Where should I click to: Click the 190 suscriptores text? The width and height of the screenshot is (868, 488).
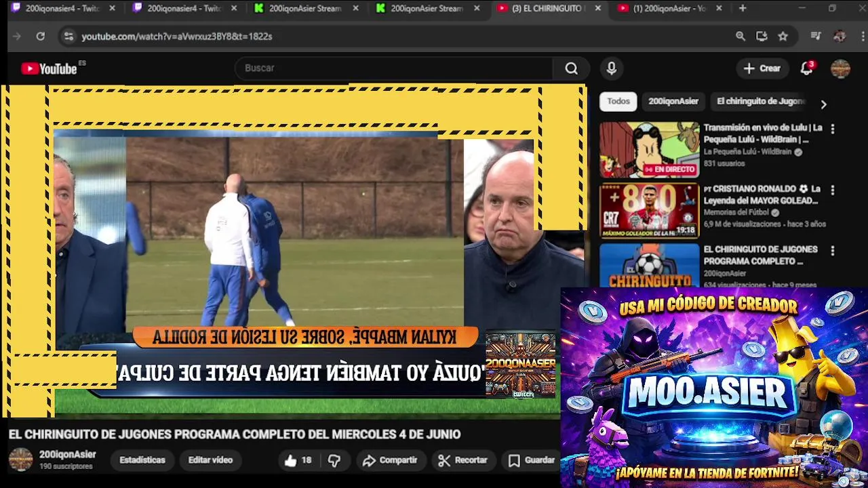click(x=66, y=467)
